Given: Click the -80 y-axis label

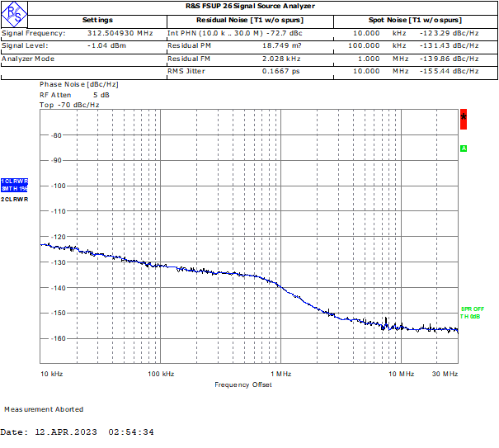Looking at the screenshot, I should pyautogui.click(x=56, y=135).
